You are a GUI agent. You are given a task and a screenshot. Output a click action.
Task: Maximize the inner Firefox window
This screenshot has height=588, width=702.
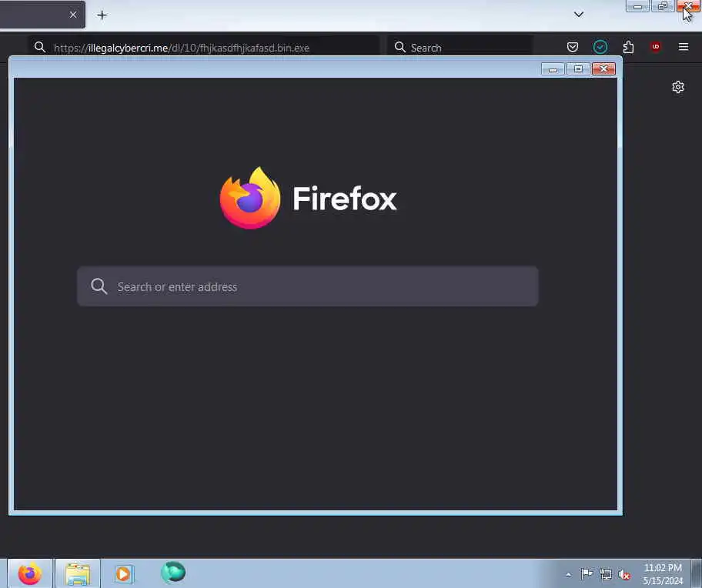pos(578,69)
